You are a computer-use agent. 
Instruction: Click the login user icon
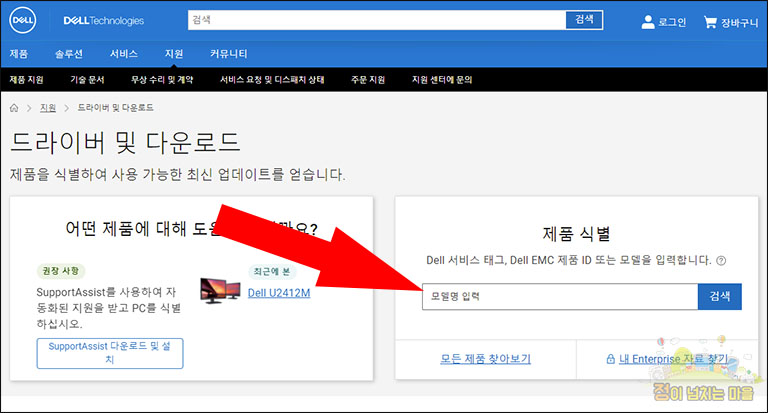point(648,22)
